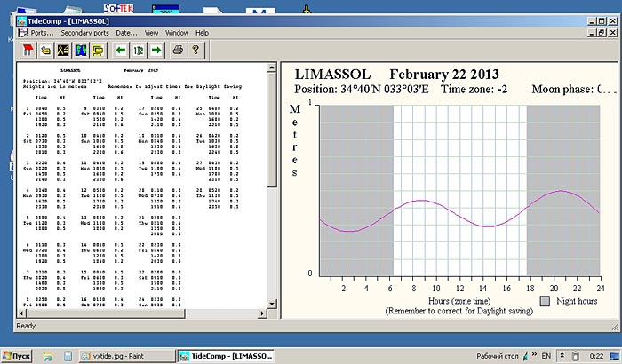Expand hidden tray icons with chevron
622x364 pixels.
[562, 356]
